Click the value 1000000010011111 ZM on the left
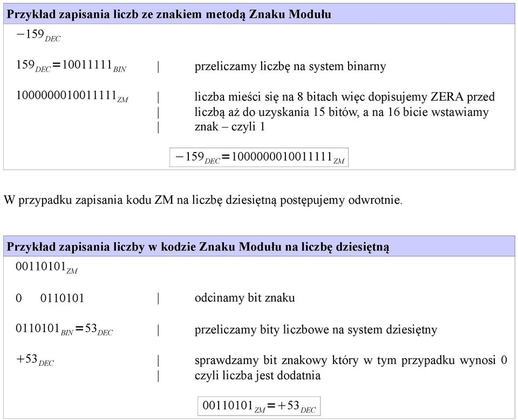 [72, 97]
